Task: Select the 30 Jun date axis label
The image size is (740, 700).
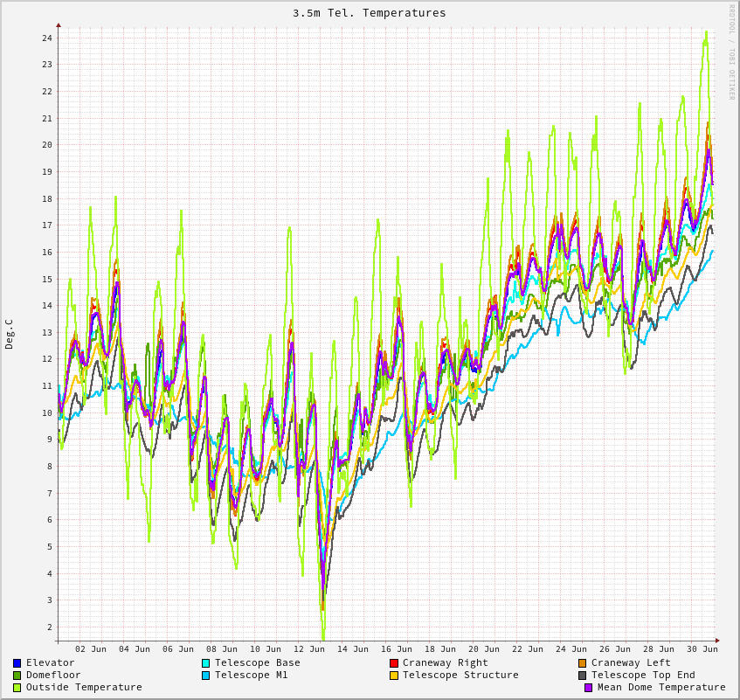Action: [702, 649]
